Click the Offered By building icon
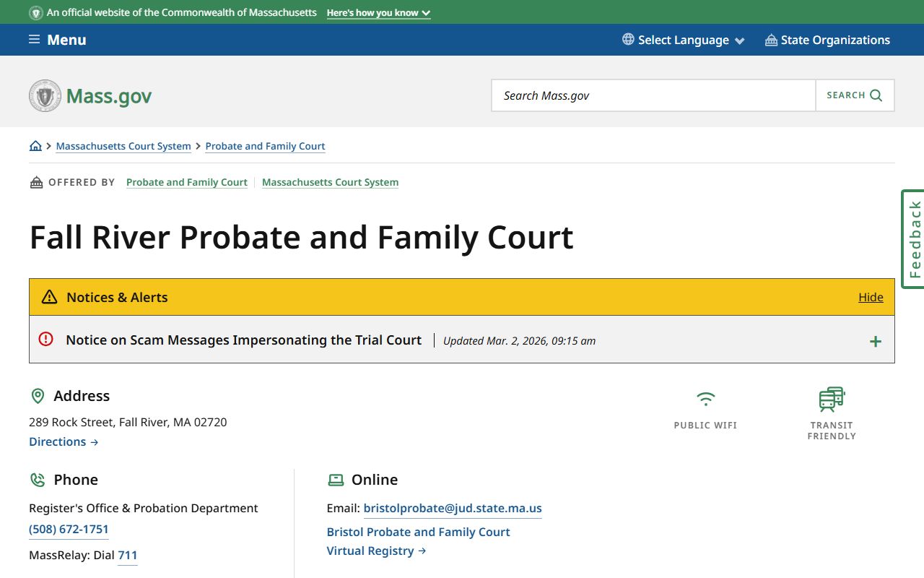Image resolution: width=924 pixels, height=578 pixels. pos(36,182)
